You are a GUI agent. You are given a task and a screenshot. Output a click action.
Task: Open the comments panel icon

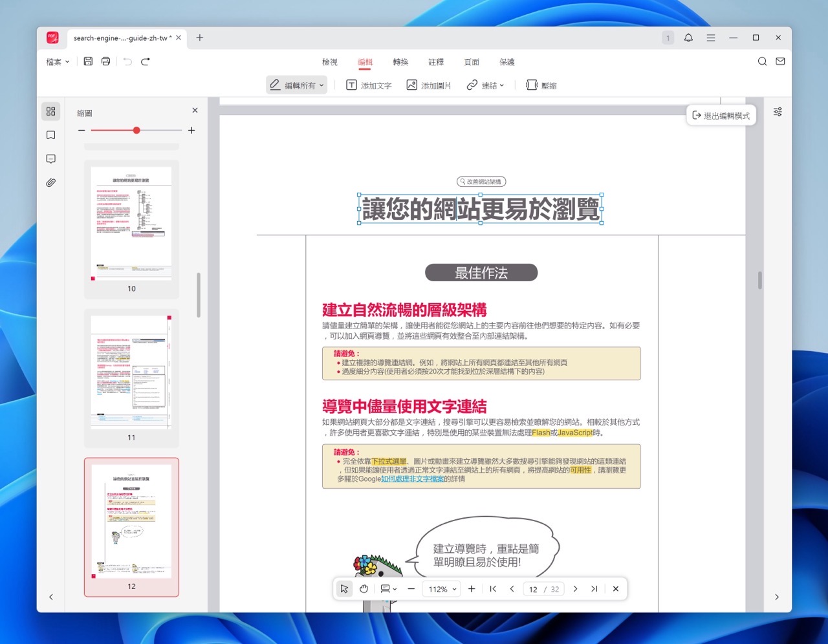[51, 159]
